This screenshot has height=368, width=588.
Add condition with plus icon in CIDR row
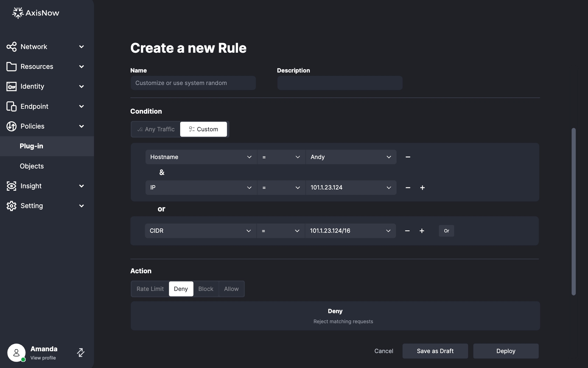click(422, 231)
